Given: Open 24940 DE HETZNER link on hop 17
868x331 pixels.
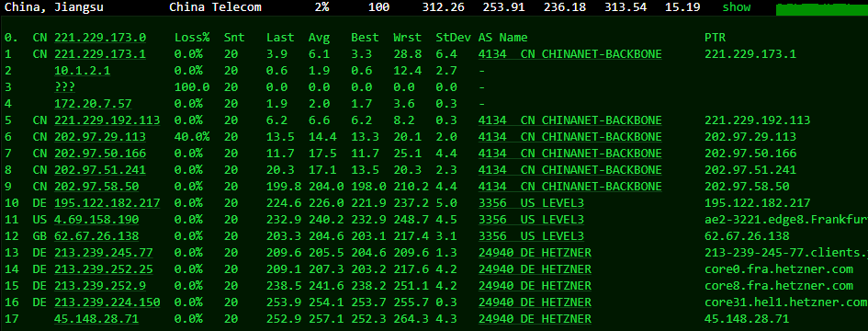Looking at the screenshot, I should [535, 319].
